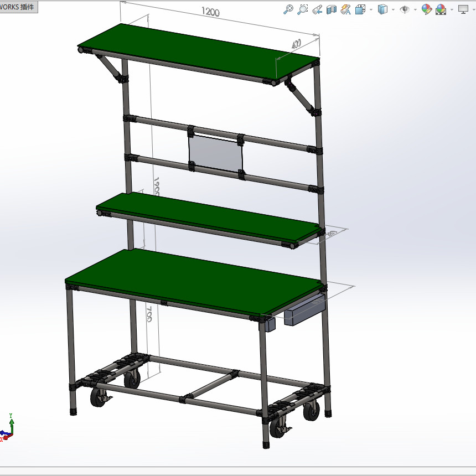Expand the View Orientation dropdown arrow
The image size is (476, 476).
pyautogui.click(x=371, y=10)
